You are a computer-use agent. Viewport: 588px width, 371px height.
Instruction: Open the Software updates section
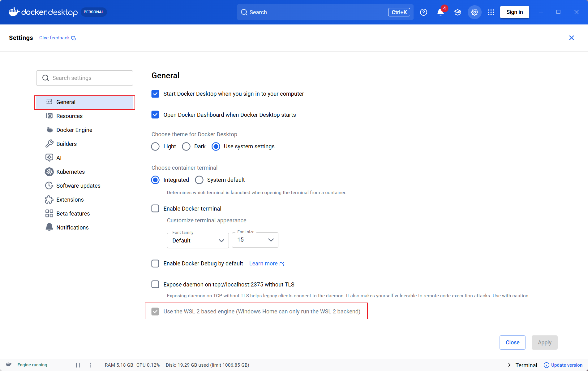pyautogui.click(x=84, y=186)
